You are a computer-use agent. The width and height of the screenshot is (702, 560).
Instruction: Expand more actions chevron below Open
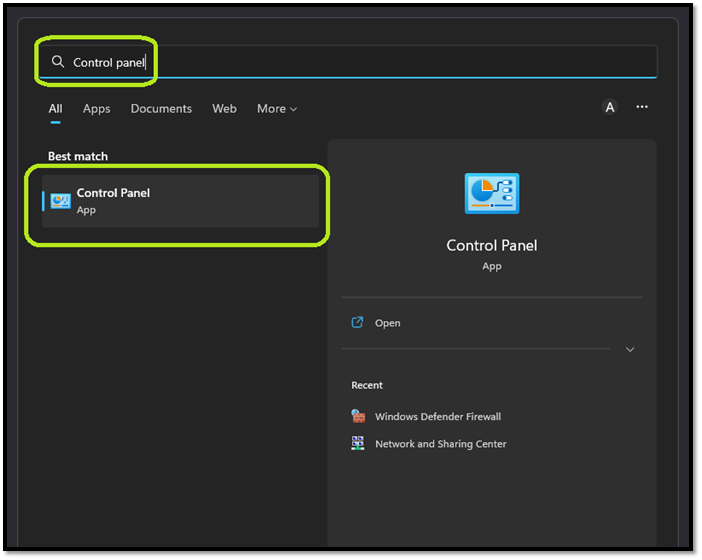630,349
